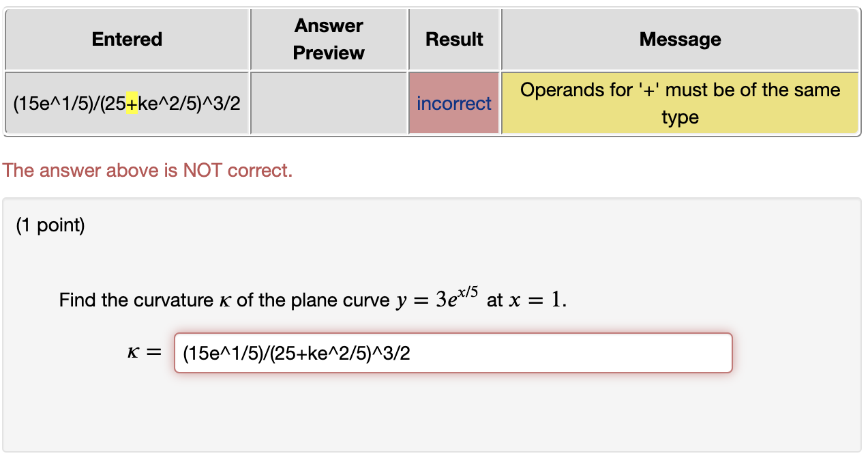The height and width of the screenshot is (458, 868).
Task: Click the 'Message' column header
Action: click(x=679, y=39)
